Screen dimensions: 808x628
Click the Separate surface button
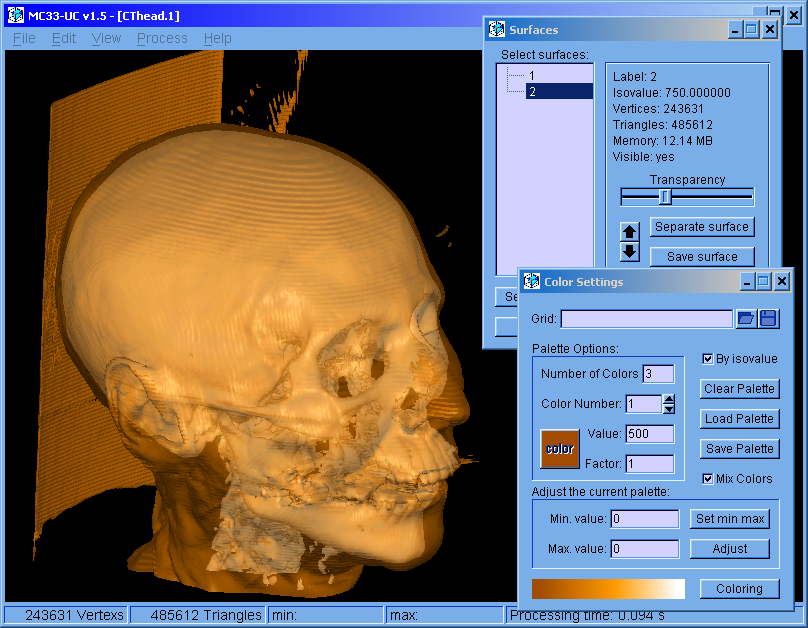tap(701, 227)
